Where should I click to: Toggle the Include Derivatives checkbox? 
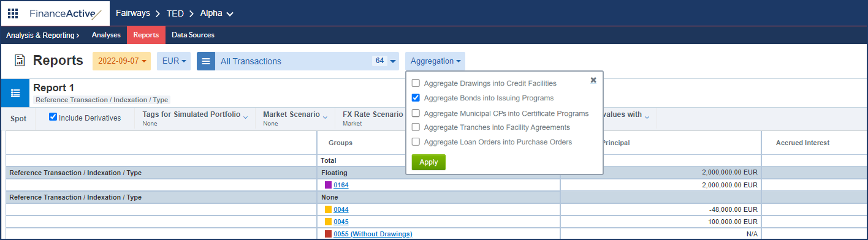(53, 118)
